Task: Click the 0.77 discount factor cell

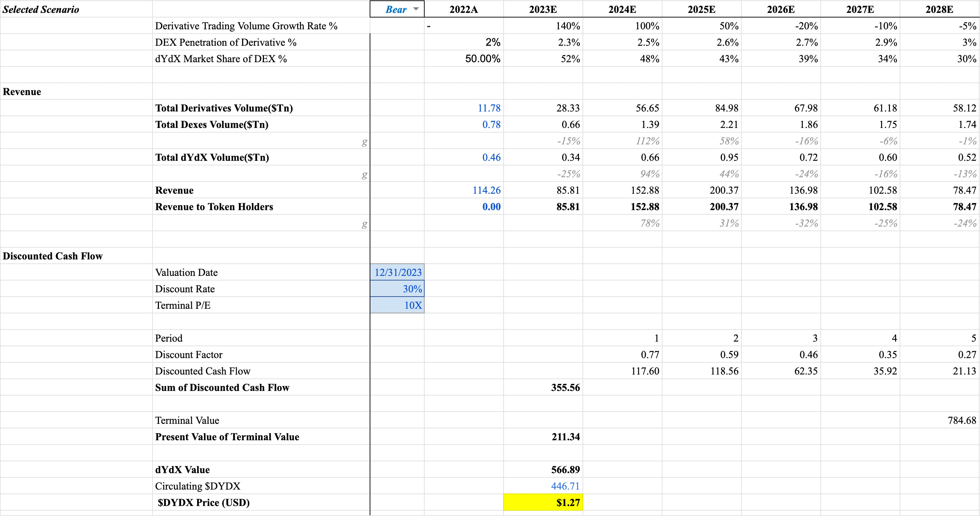Action: point(622,354)
